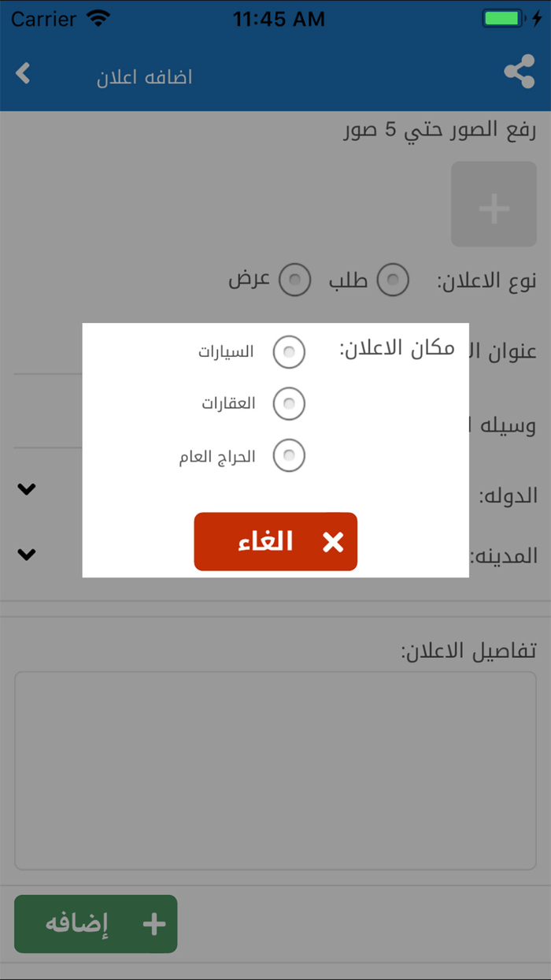This screenshot has height=980, width=551.
Task: Select the السيارات radio button
Action: click(x=290, y=352)
